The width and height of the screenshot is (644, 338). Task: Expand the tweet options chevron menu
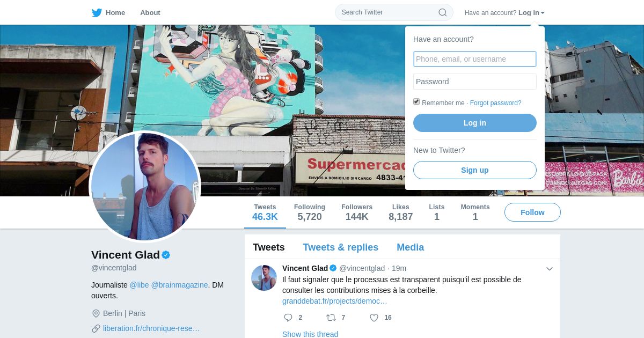[x=550, y=269]
